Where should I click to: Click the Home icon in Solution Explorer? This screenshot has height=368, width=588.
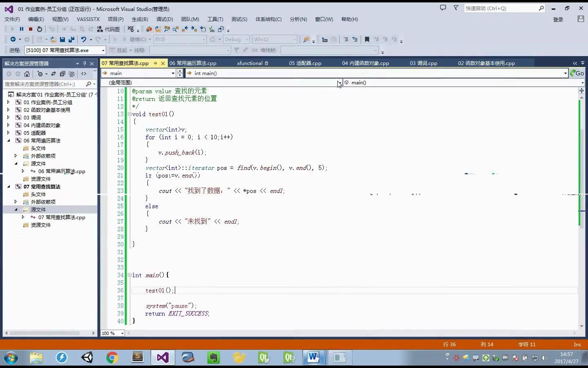point(27,74)
